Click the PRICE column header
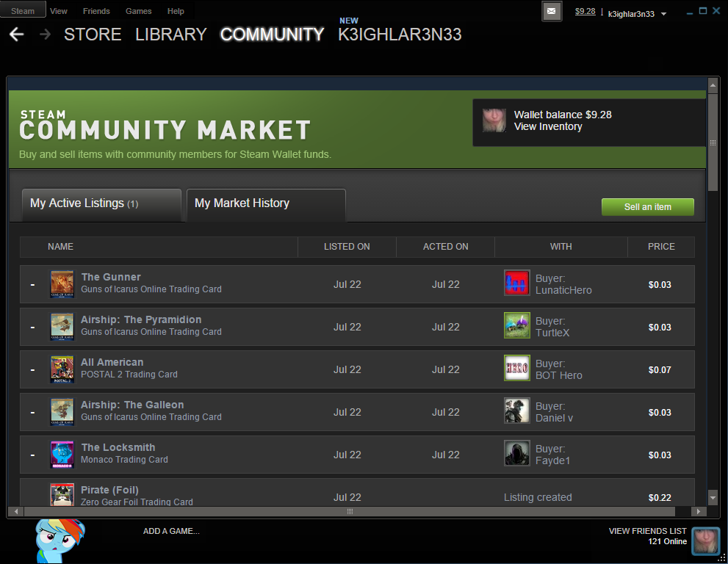The image size is (728, 564). point(661,247)
